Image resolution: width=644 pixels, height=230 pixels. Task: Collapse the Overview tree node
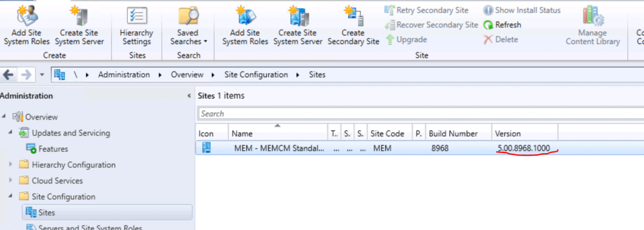pos(4,117)
